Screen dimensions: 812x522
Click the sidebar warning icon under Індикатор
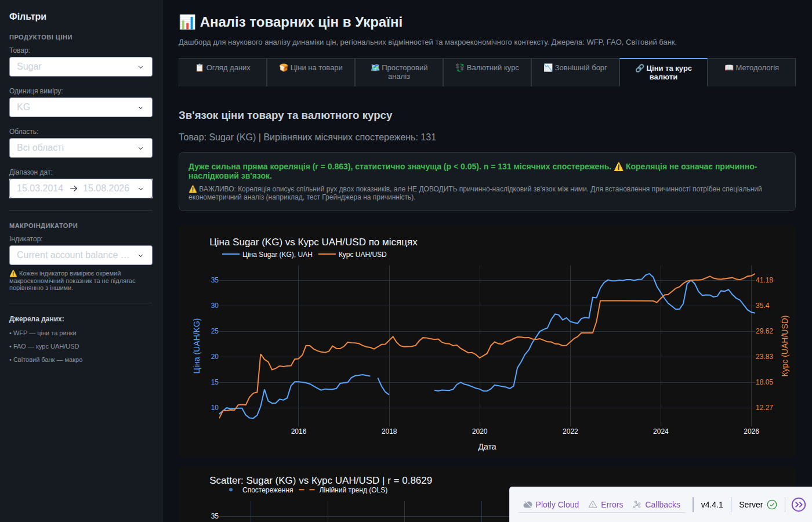(13, 274)
